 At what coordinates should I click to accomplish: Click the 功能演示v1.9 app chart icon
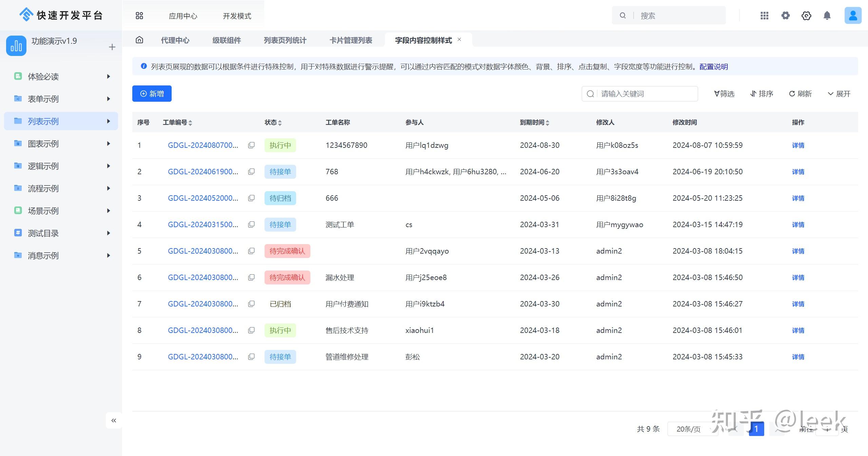coord(16,46)
